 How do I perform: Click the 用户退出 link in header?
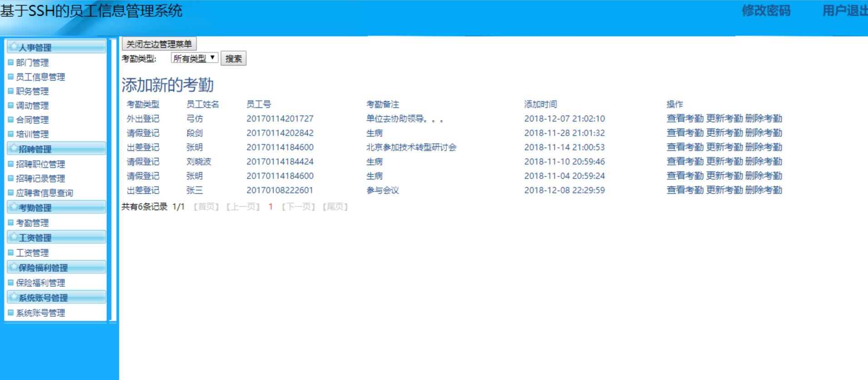[x=845, y=10]
